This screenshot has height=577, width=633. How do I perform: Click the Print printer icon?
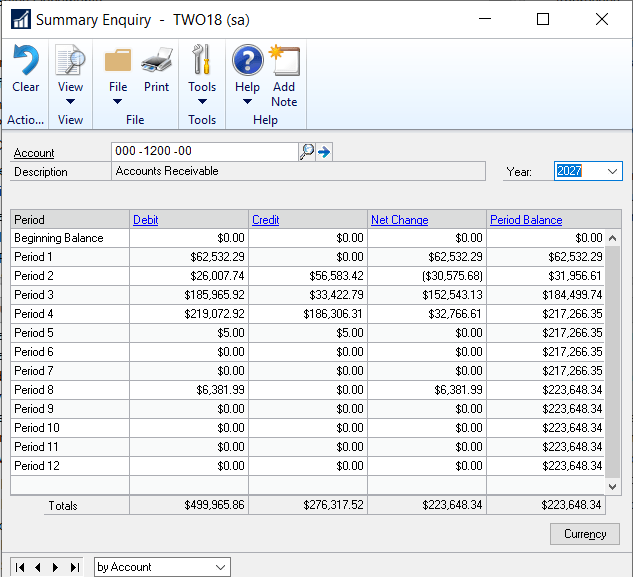[156, 61]
